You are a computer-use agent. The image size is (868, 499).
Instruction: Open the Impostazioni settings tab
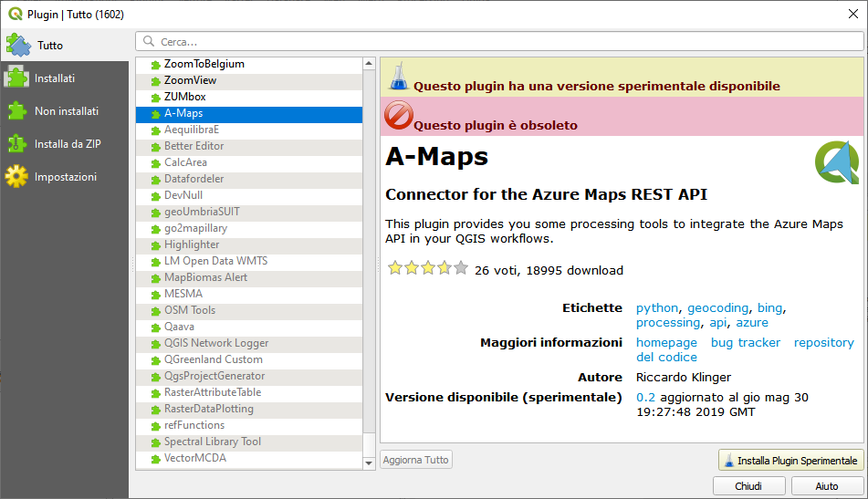[64, 176]
